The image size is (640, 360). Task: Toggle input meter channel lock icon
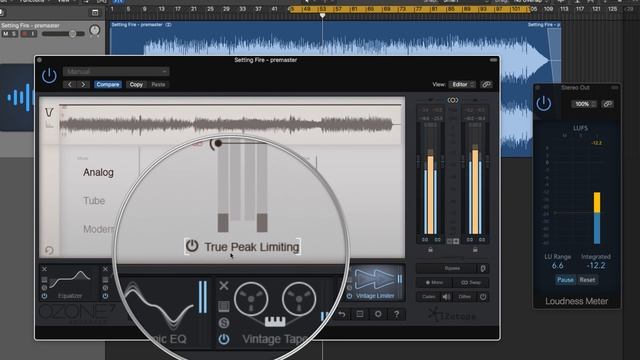tap(431, 249)
